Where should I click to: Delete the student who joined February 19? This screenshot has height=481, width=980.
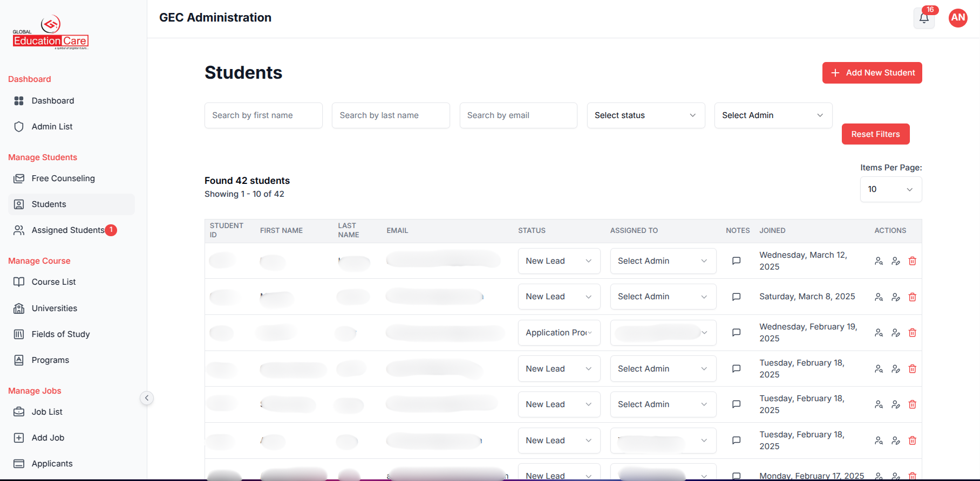[x=912, y=333]
